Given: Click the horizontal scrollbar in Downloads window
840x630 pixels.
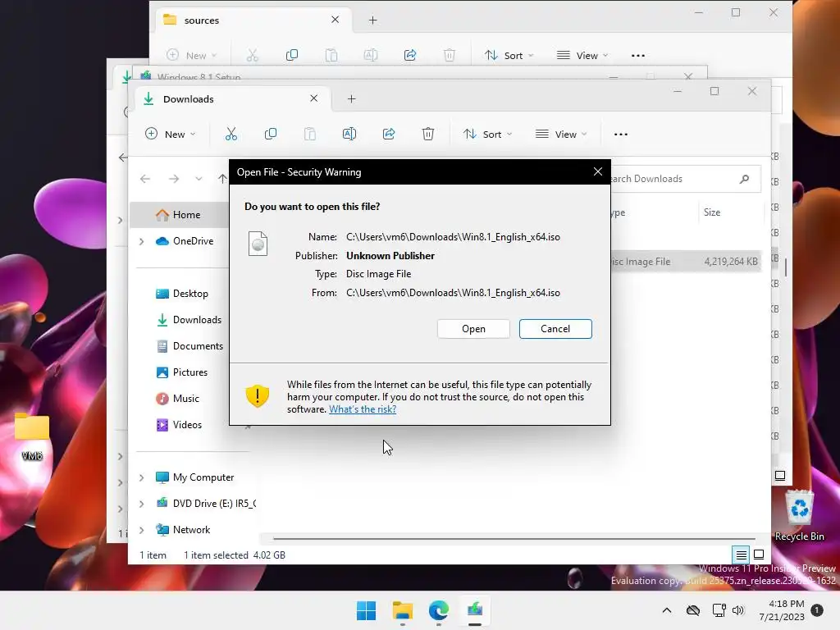Looking at the screenshot, I should tap(514, 538).
